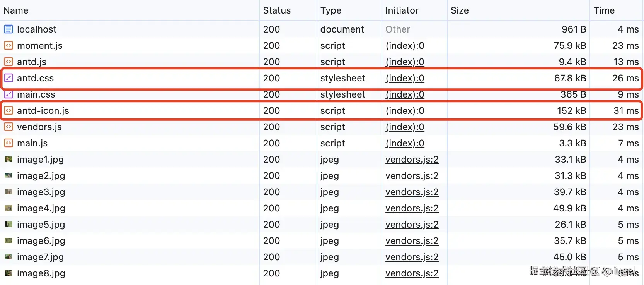Open the vendors.js:2 initiator link for image3.jpg
Screen dimensions: 644x285
412,192
